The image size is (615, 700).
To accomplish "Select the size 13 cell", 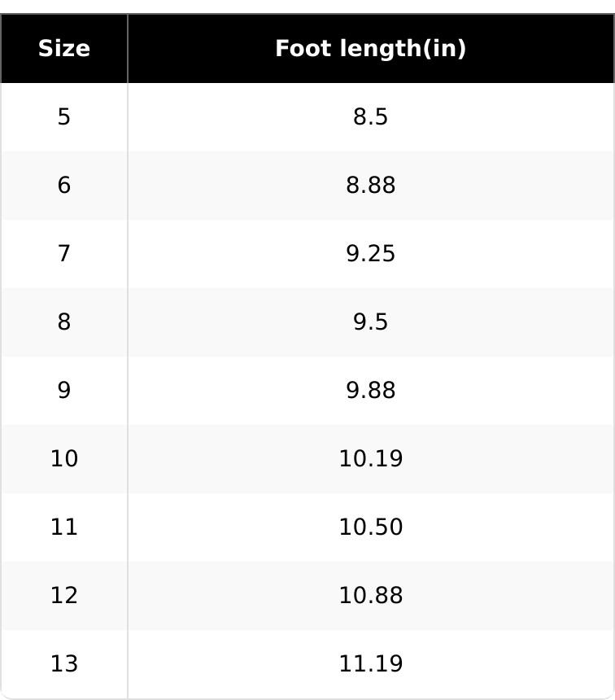I will tap(64, 664).
